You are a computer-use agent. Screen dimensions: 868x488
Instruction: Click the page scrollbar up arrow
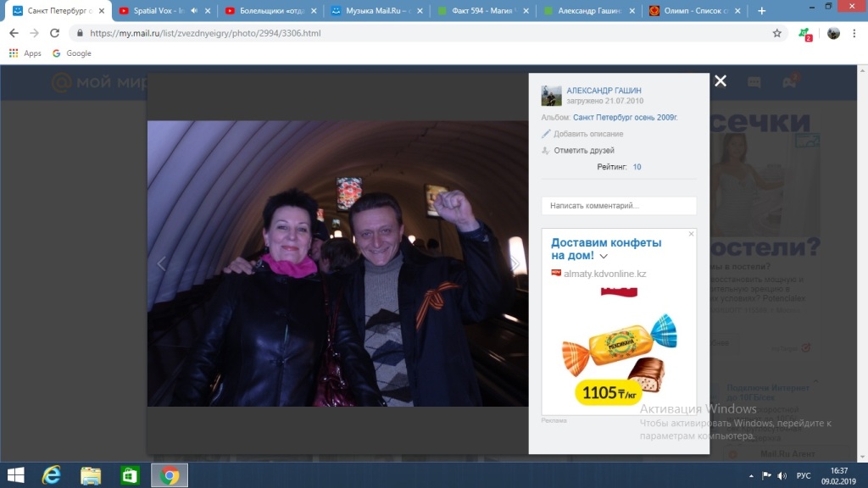tap(862, 70)
